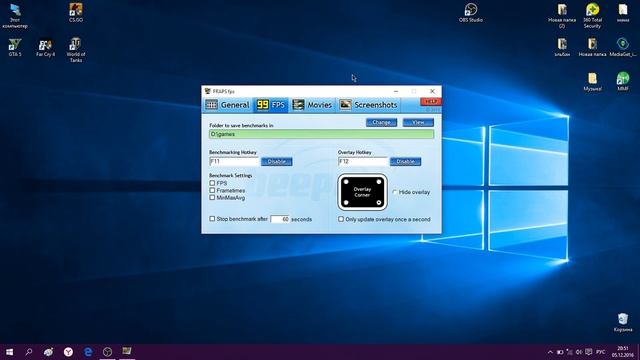The image size is (640, 360).
Task: Click the Benchmarking Hotkey field
Action: (233, 162)
